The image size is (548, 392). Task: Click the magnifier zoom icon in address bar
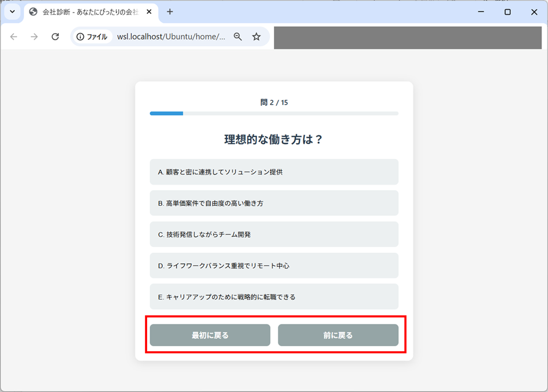(238, 36)
